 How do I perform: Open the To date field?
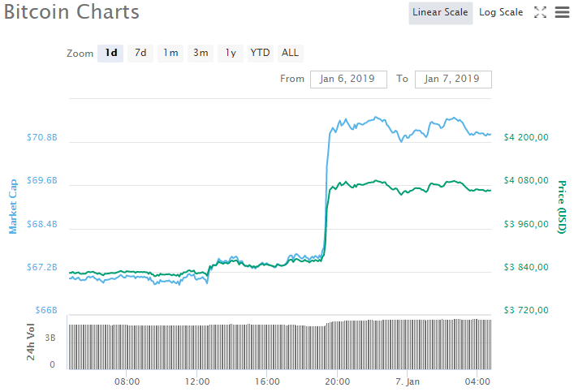pos(453,79)
